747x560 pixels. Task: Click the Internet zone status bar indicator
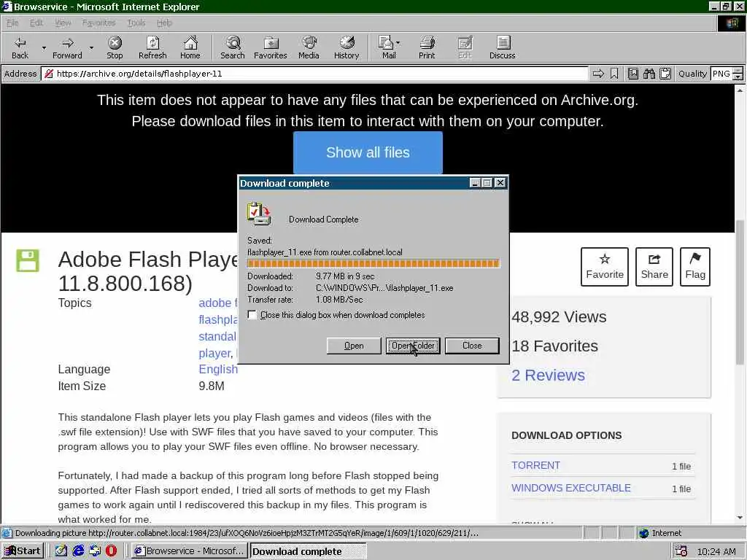[659, 533]
